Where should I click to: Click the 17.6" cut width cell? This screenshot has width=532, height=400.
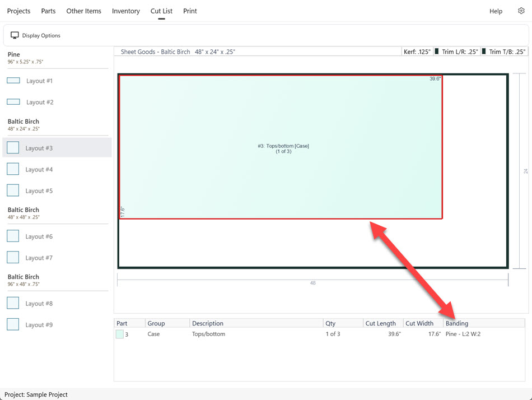[x=435, y=334]
